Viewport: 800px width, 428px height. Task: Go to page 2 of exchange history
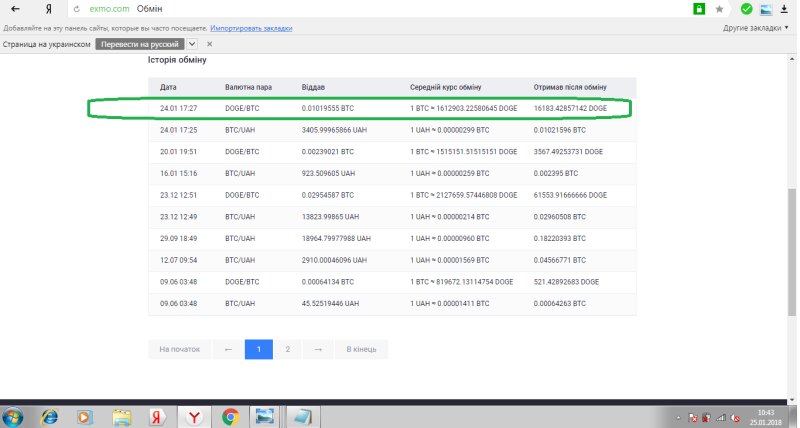coord(288,349)
